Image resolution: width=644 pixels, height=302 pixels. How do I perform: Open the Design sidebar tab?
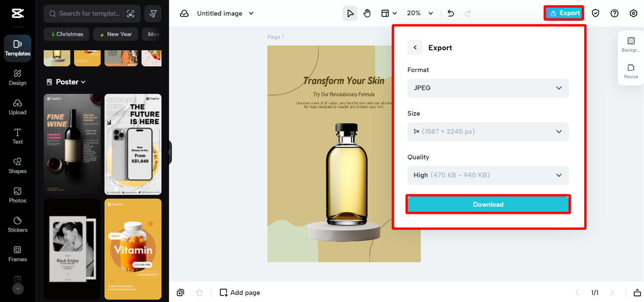[18, 78]
